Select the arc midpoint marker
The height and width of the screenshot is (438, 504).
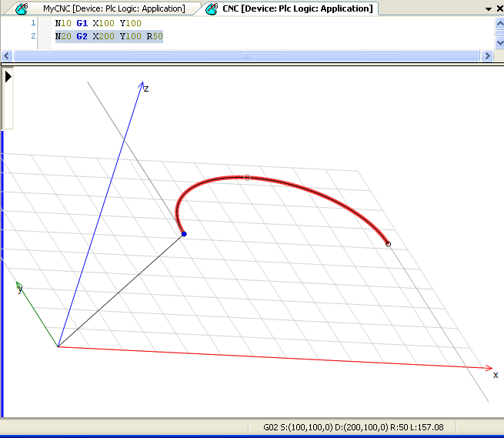tap(247, 177)
